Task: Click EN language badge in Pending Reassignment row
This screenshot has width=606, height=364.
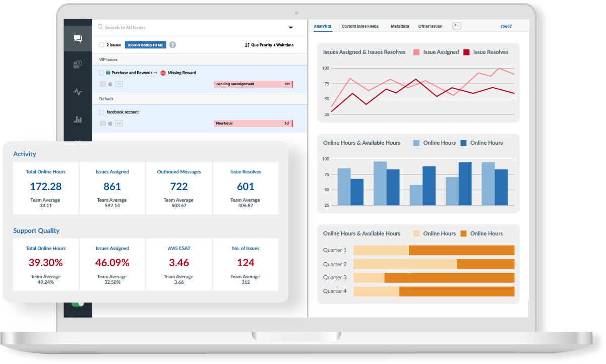Action: [119, 84]
